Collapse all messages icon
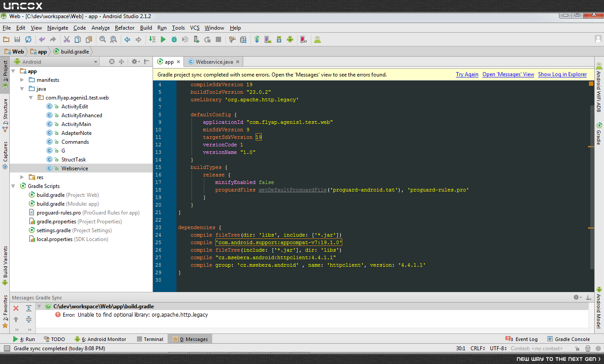This screenshot has height=364, width=604. pos(29,319)
